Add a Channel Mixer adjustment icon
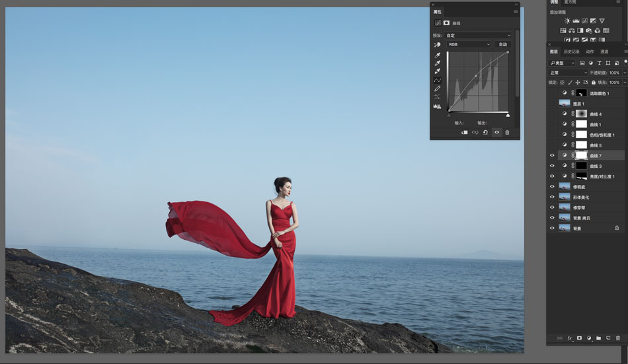Image resolution: width=628 pixels, height=364 pixels. point(598,30)
